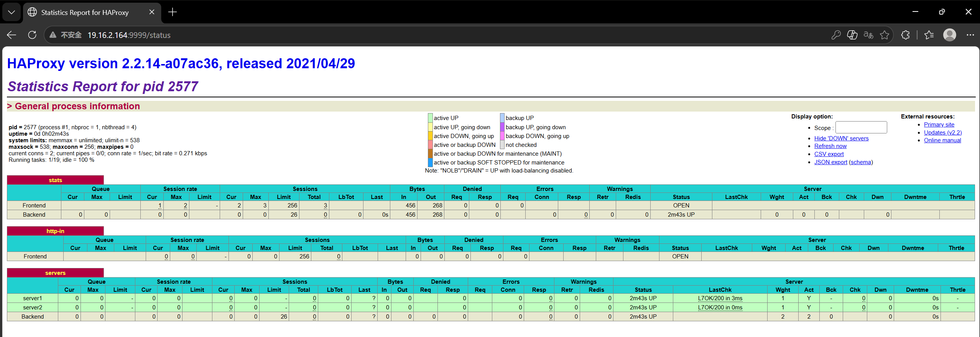This screenshot has height=337, width=980.
Task: Open the user profile avatar
Action: click(949, 35)
